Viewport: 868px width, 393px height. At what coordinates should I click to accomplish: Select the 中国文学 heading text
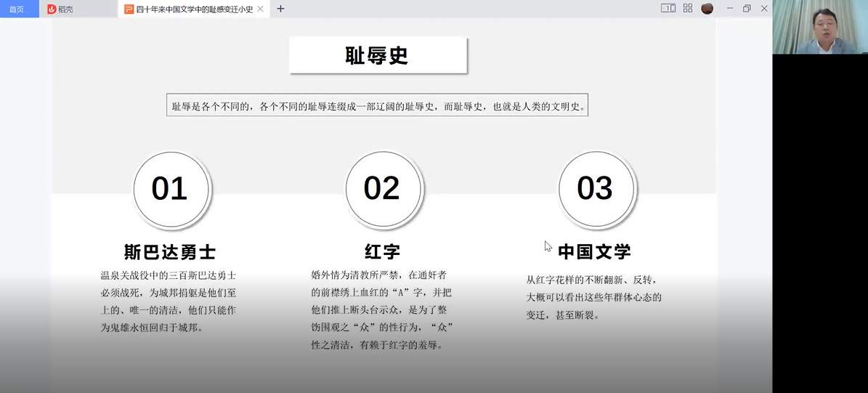pos(594,252)
